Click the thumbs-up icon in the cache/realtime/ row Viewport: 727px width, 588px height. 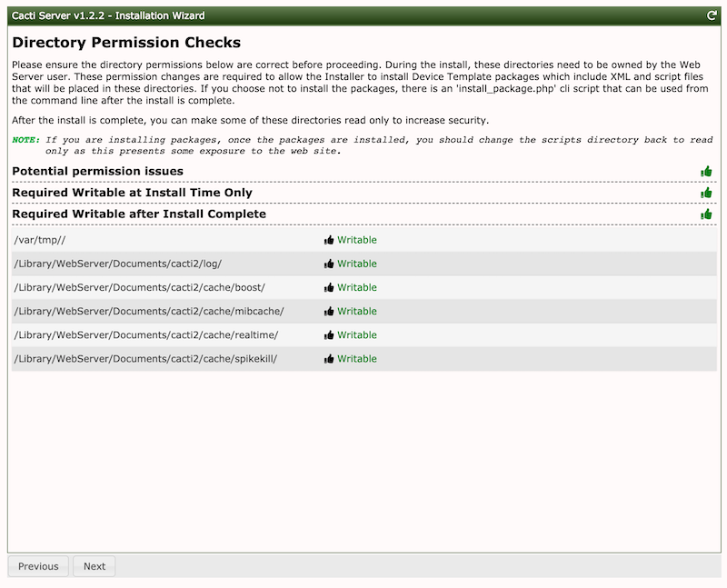(x=329, y=334)
